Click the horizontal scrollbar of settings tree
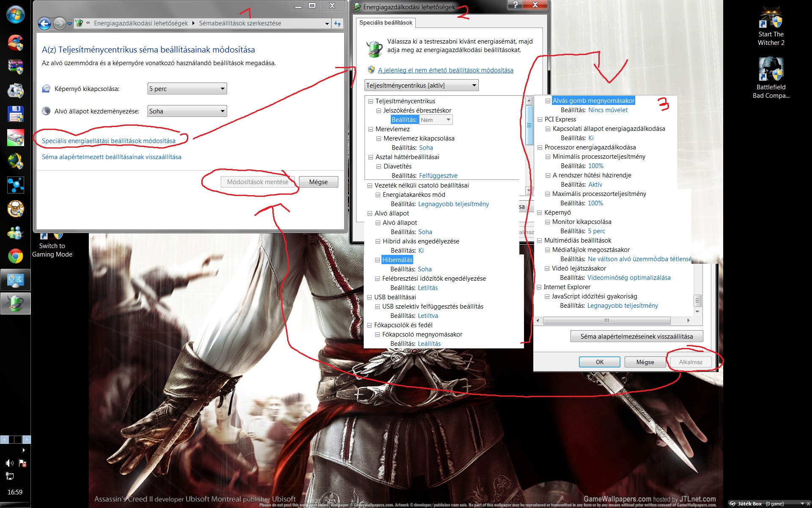 coord(607,321)
